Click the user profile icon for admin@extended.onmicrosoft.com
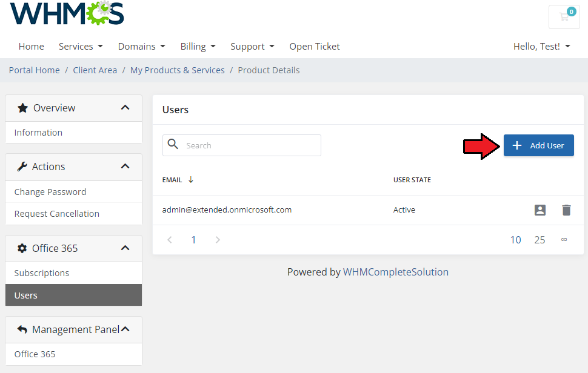The width and height of the screenshot is (588, 373). pos(540,210)
